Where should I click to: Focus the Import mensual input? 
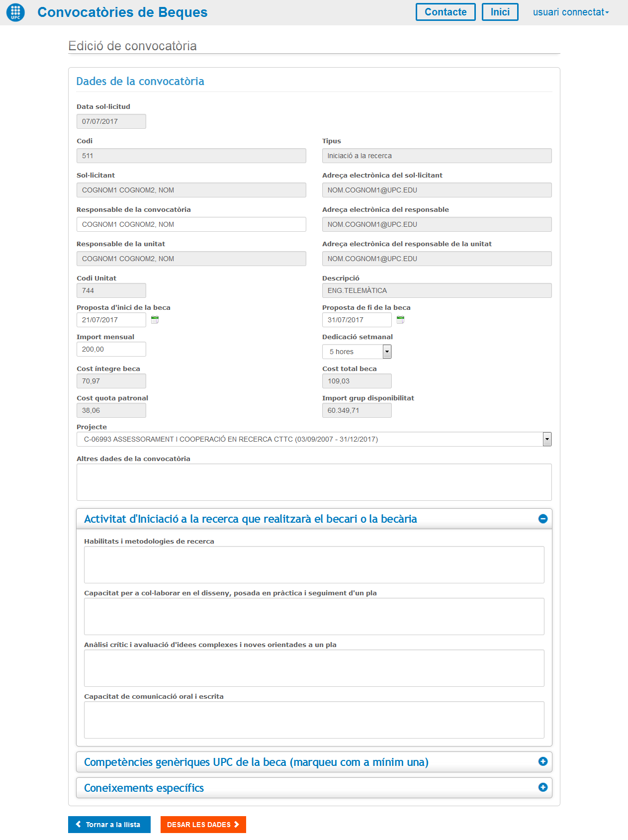pyautogui.click(x=111, y=349)
